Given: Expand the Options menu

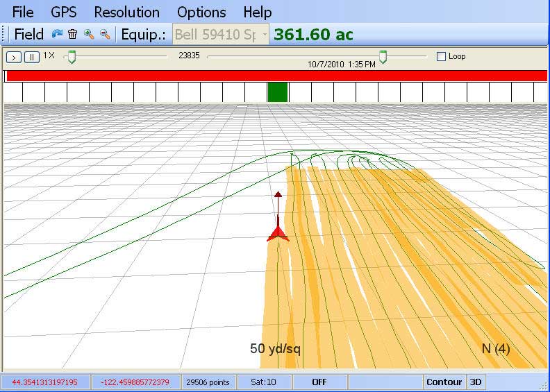Looking at the screenshot, I should (x=201, y=12).
